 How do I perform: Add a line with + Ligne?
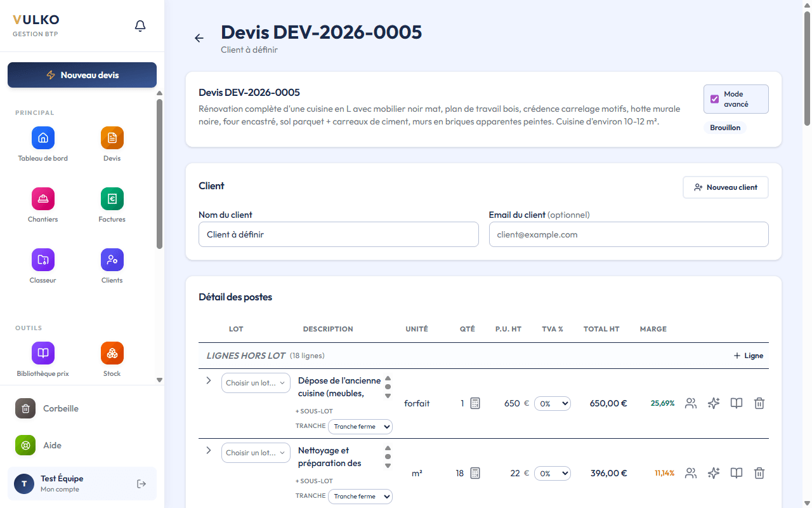749,356
